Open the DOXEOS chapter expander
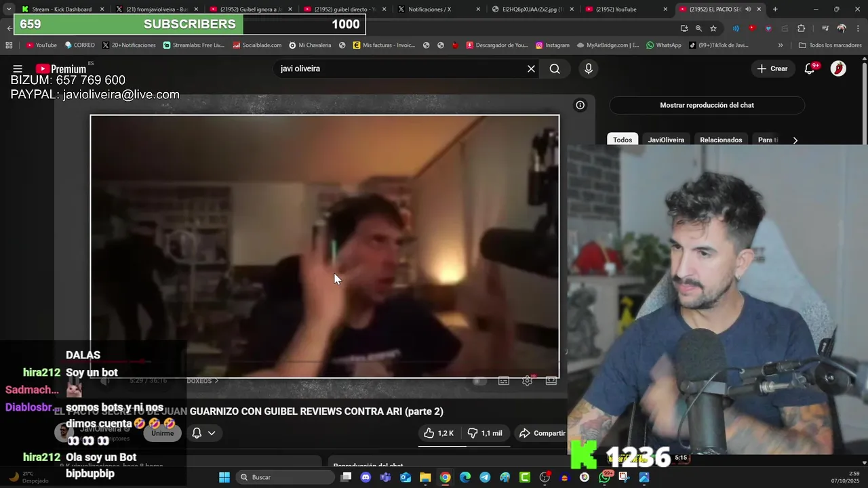This screenshot has height=488, width=868. (203, 381)
